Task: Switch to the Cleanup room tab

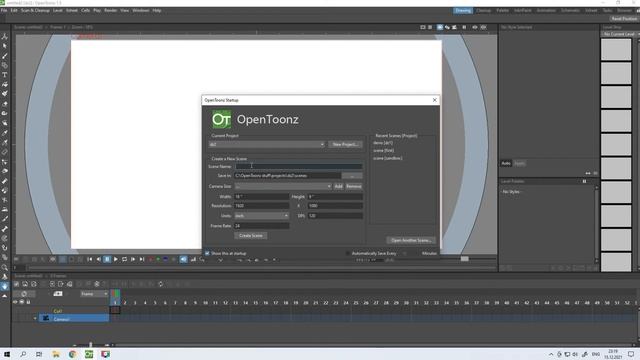Action: [483, 11]
